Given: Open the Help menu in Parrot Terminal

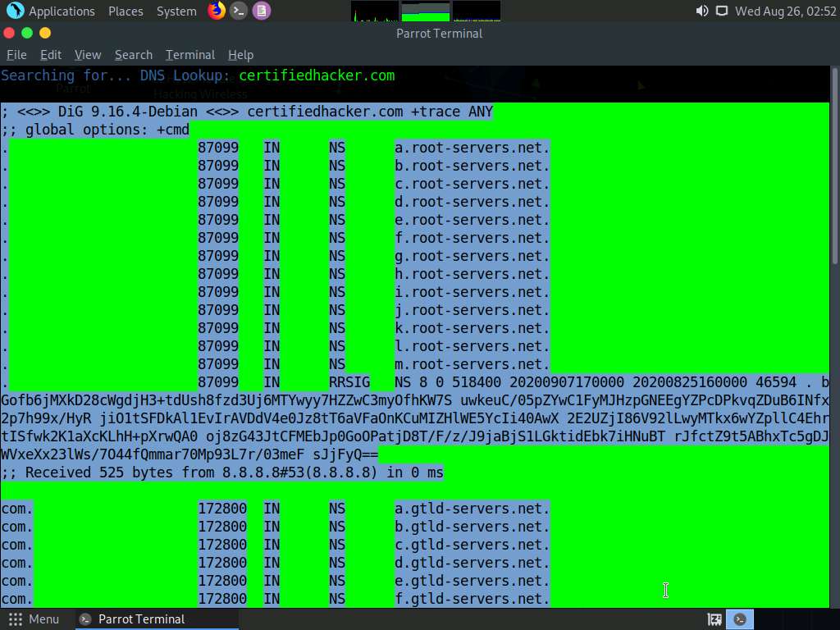Looking at the screenshot, I should 240,55.
